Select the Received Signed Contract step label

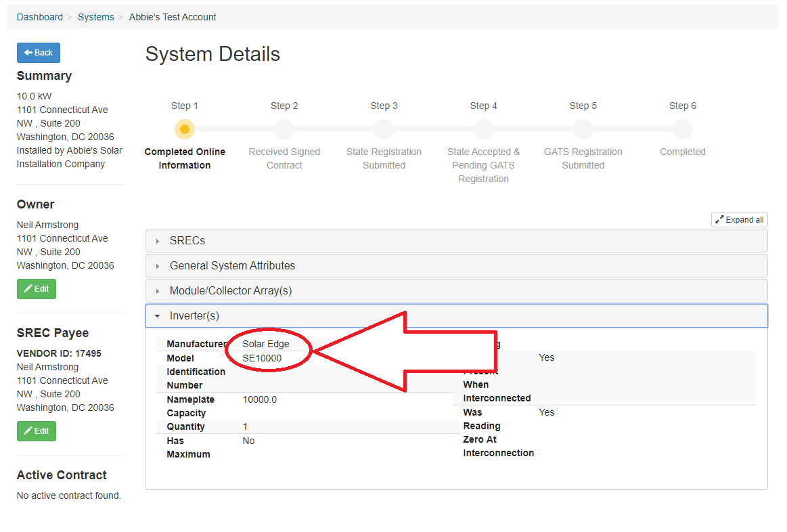tap(284, 158)
